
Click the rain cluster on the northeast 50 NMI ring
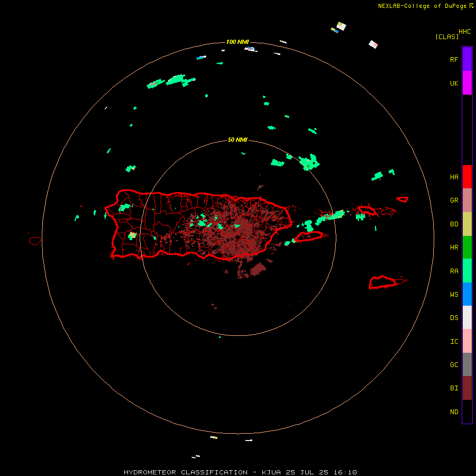[309, 162]
